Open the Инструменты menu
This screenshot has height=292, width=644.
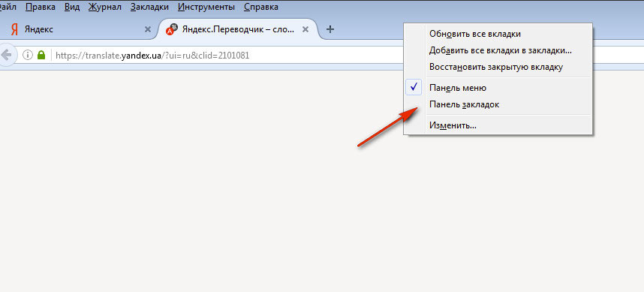[206, 7]
